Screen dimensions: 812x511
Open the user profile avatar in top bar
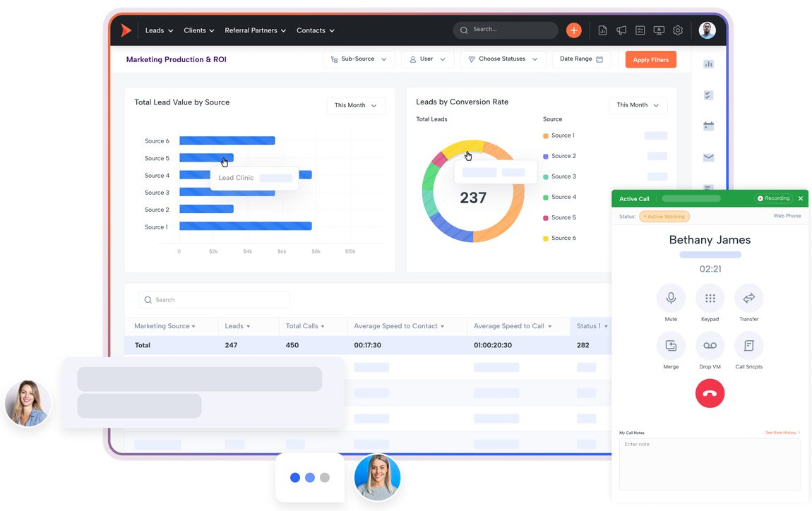(707, 30)
